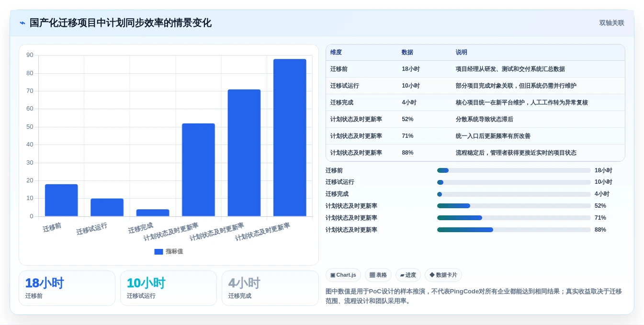Click description starting 部分项目完成对象关联
This screenshot has height=325, width=644.
(x=516, y=86)
